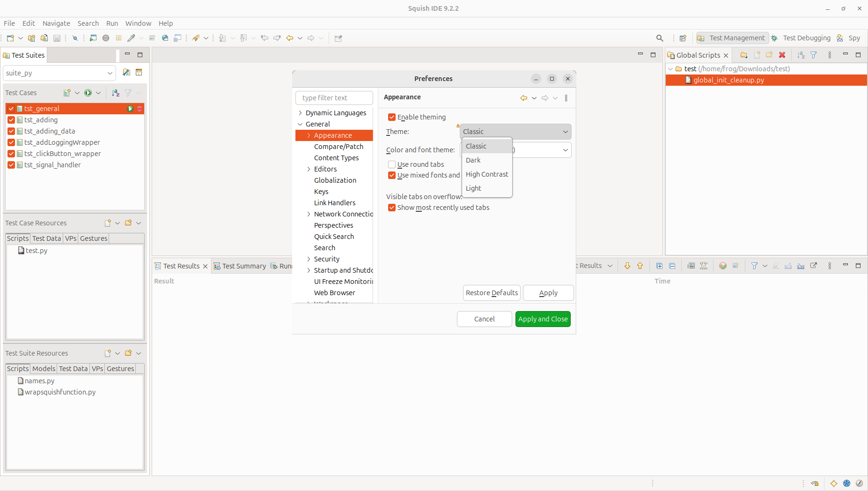Image resolution: width=868 pixels, height=491 pixels.
Task: Click the add global scripts folder icon
Action: point(744,55)
